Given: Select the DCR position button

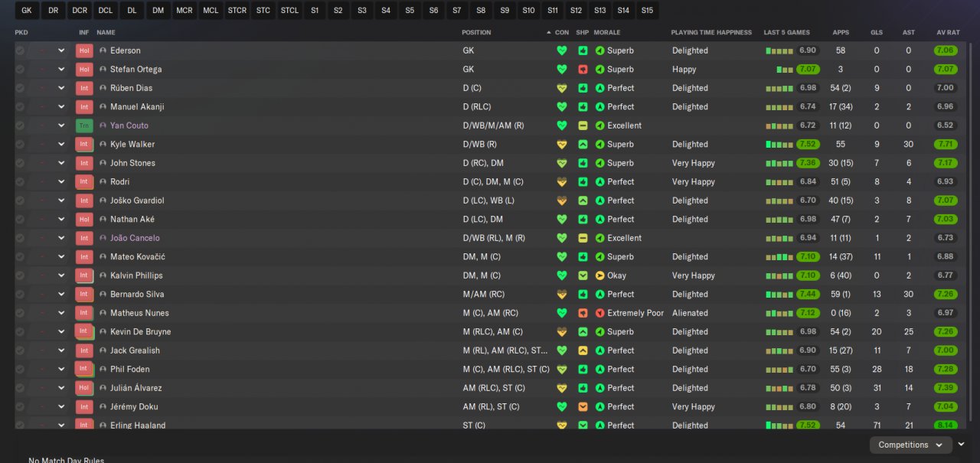Looking at the screenshot, I should (x=79, y=11).
